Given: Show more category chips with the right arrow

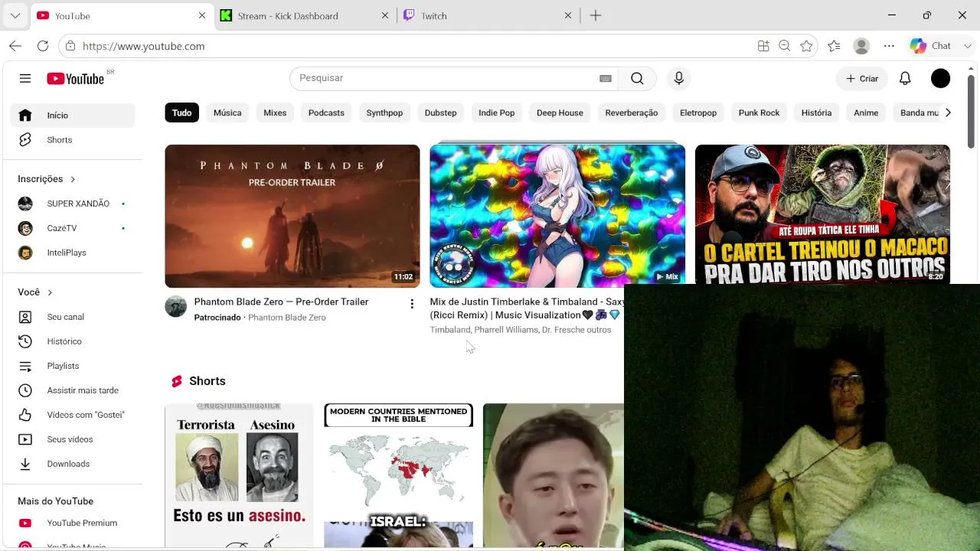Looking at the screenshot, I should coord(948,112).
